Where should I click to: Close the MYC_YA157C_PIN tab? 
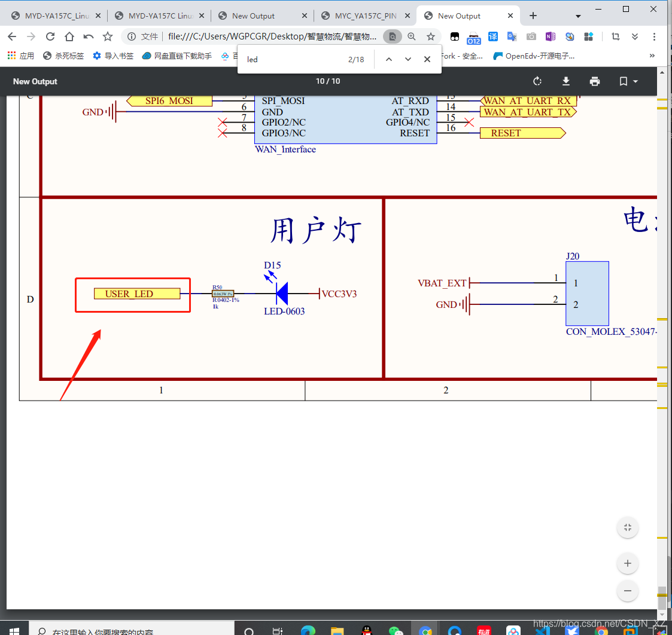(x=407, y=16)
